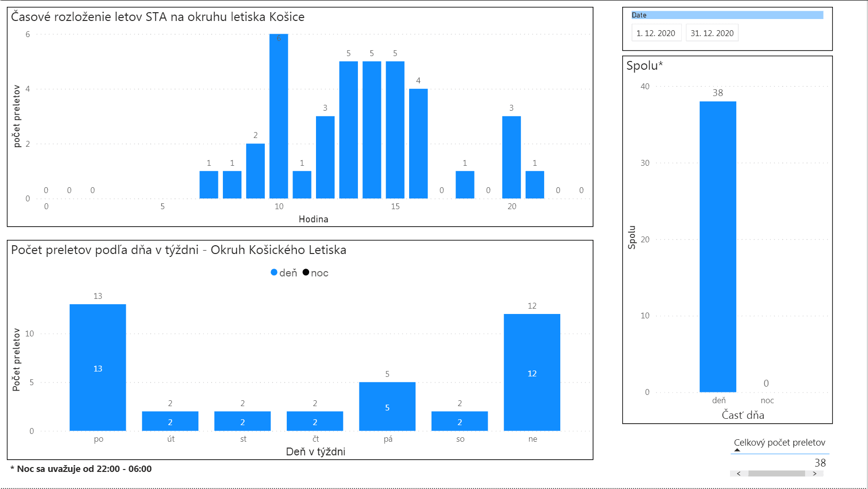Viewport: 868px width, 489px height.
Task: Click the black noc legend marker
Action: click(x=306, y=273)
